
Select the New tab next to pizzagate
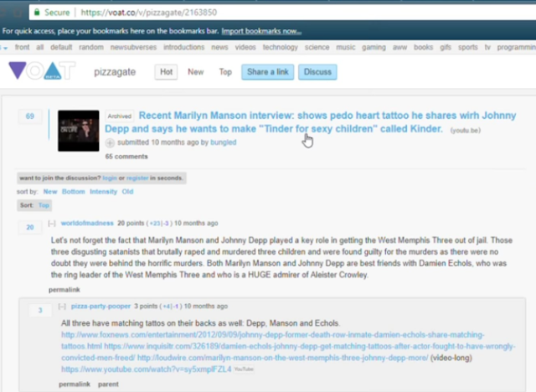click(x=195, y=72)
